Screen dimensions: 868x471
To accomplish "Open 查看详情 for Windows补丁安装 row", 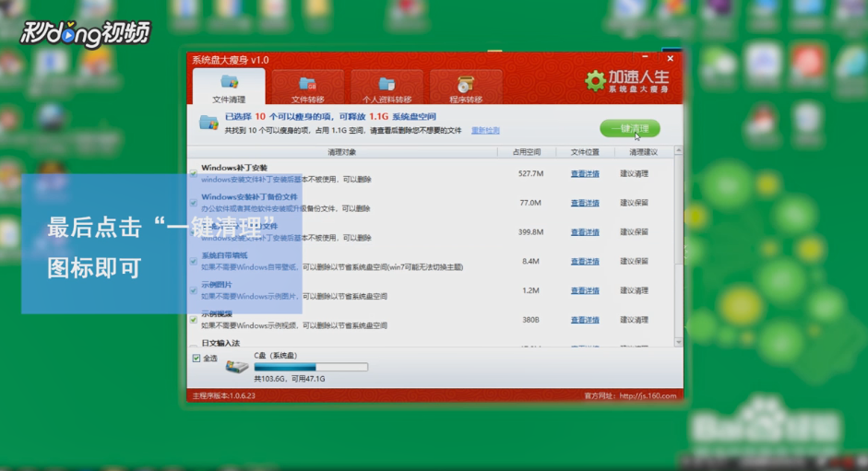I will click(x=585, y=174).
